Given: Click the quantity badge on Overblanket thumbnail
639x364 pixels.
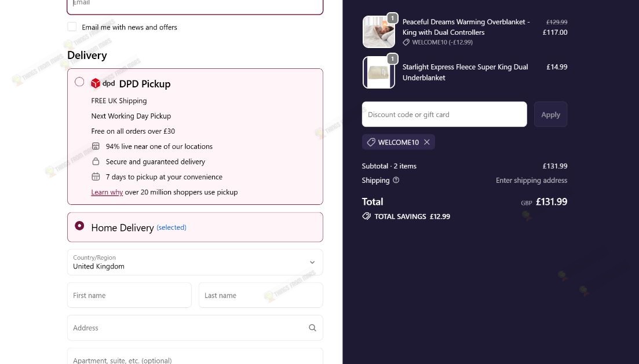Looking at the screenshot, I should (392, 18).
